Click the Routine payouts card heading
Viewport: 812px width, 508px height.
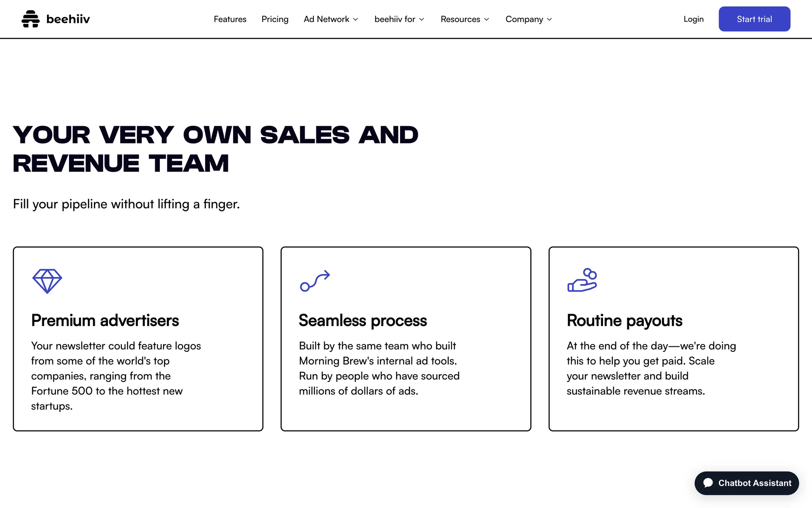pyautogui.click(x=624, y=320)
